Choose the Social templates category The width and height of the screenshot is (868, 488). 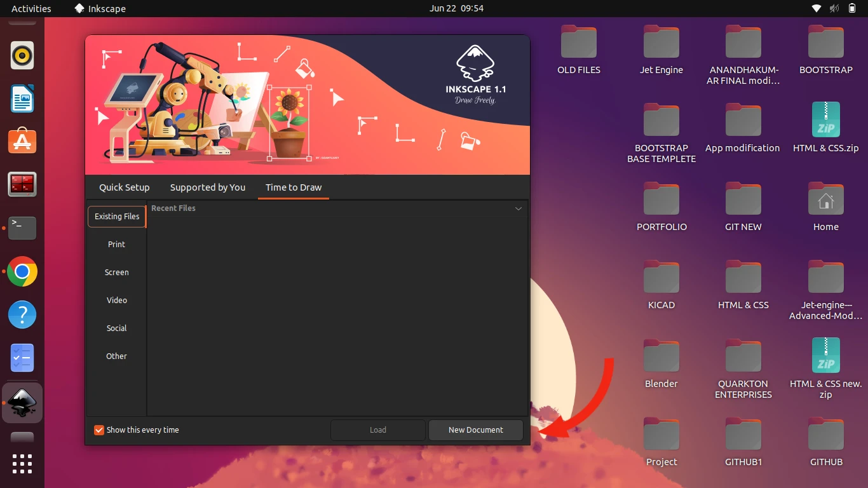116,329
